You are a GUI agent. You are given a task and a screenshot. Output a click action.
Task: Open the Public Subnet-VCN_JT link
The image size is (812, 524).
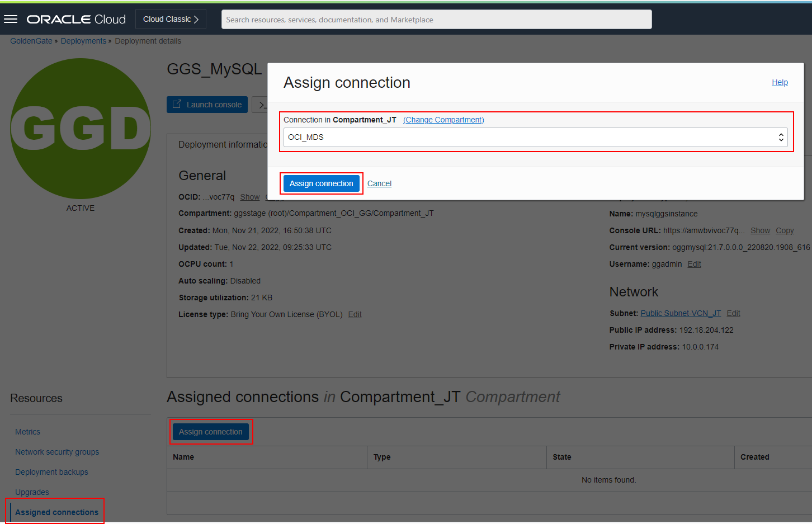coord(680,313)
